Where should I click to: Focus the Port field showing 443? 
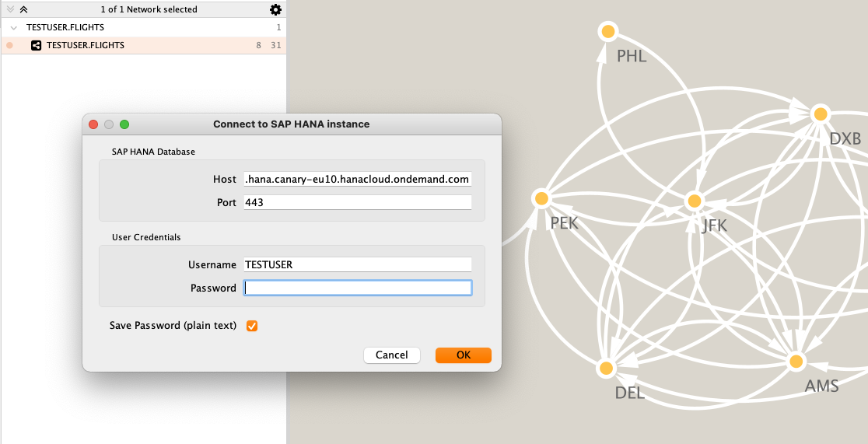pyautogui.click(x=357, y=202)
